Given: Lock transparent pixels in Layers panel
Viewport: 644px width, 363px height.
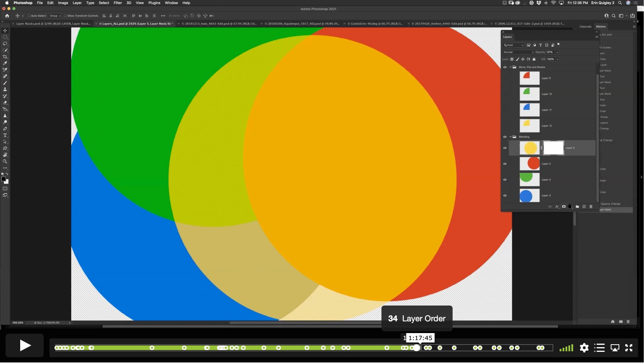Looking at the screenshot, I should coord(512,59).
